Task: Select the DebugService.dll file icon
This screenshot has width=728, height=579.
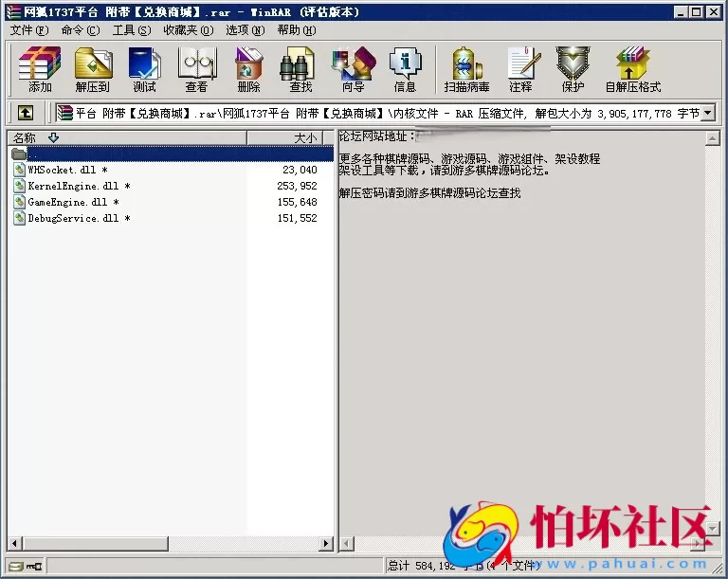Action: (19, 218)
